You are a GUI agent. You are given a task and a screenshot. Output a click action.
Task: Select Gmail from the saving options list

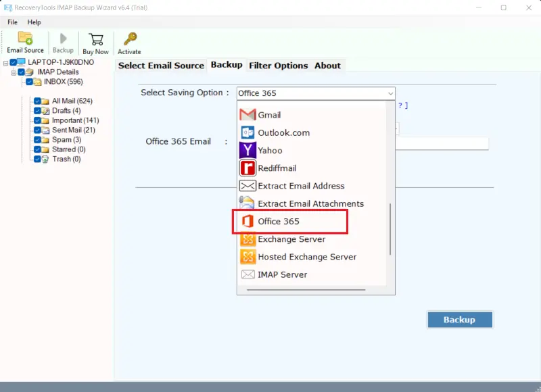(x=269, y=115)
